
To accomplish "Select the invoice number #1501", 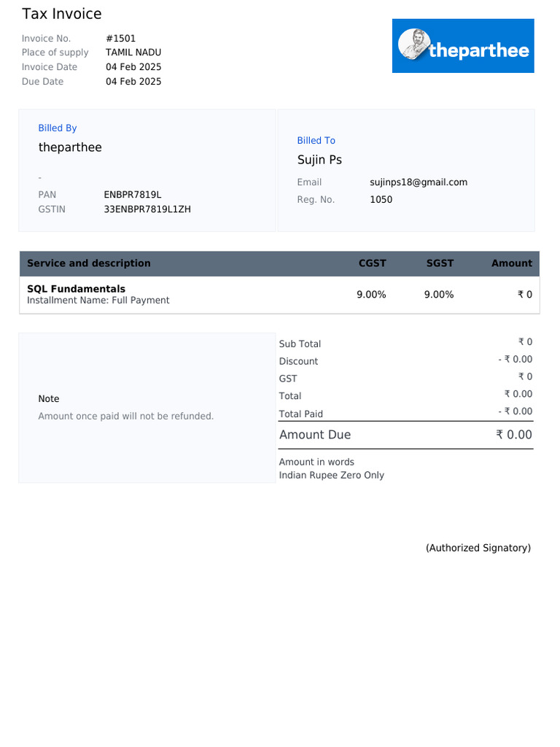I will coord(120,38).
